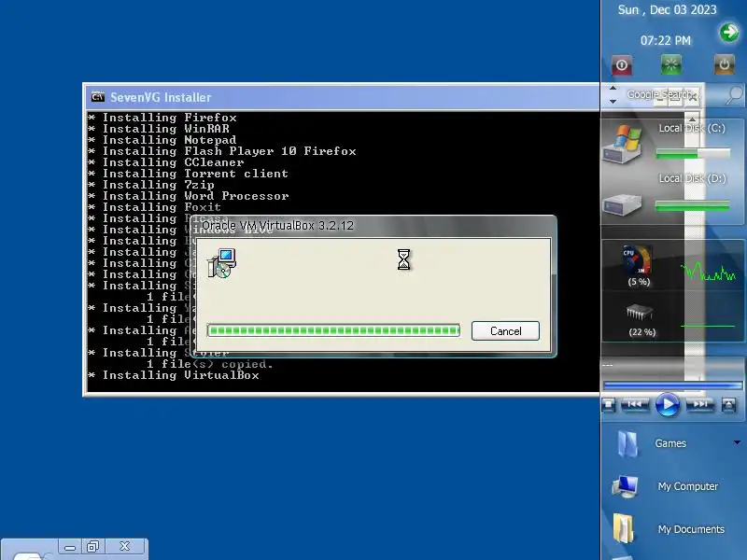The height and width of the screenshot is (560, 747).
Task: Click the VirtualBox installation progress bar
Action: point(333,330)
